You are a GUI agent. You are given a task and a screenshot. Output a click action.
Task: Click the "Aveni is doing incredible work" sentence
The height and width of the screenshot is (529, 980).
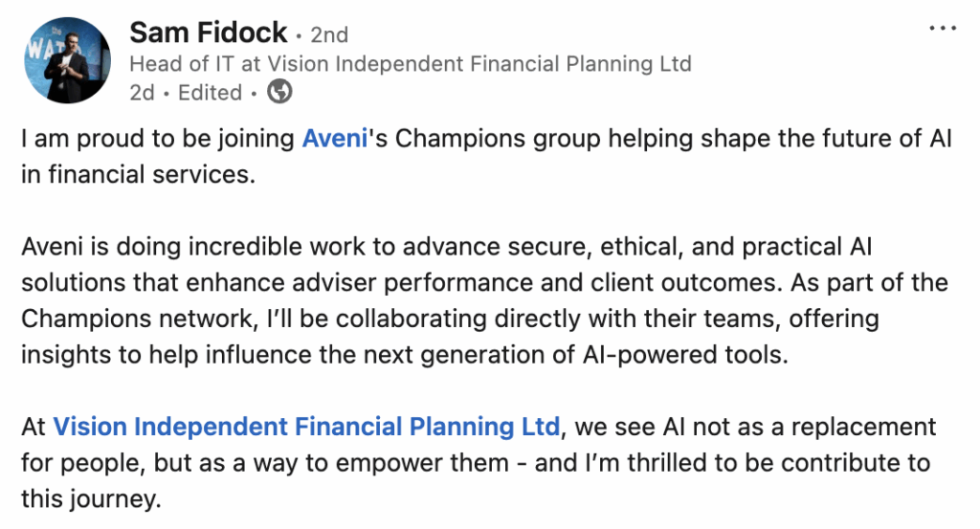point(193,248)
